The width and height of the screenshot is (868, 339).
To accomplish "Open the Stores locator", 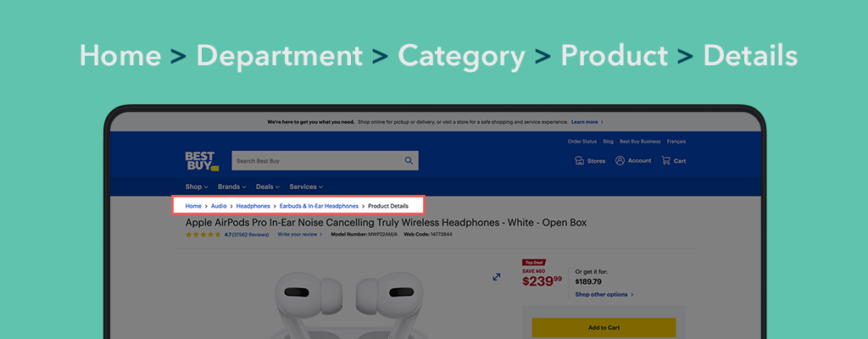I will [590, 161].
